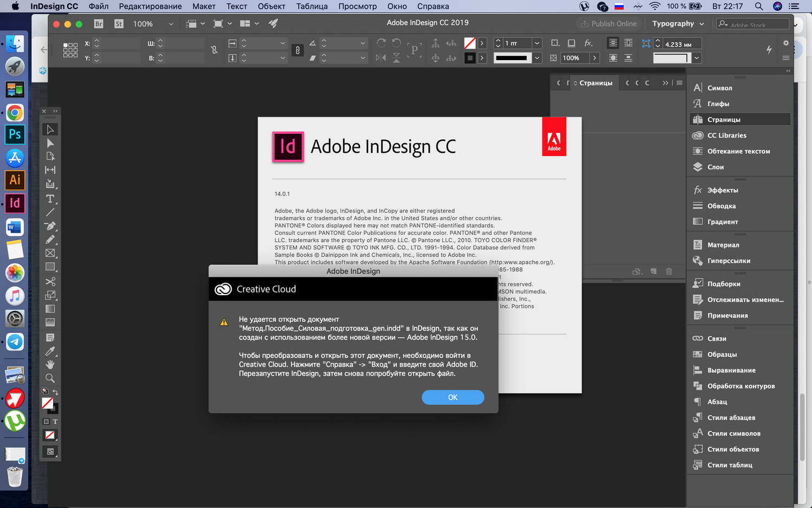This screenshot has height=508, width=812.
Task: Toggle formatting affects text T
Action: (55, 421)
